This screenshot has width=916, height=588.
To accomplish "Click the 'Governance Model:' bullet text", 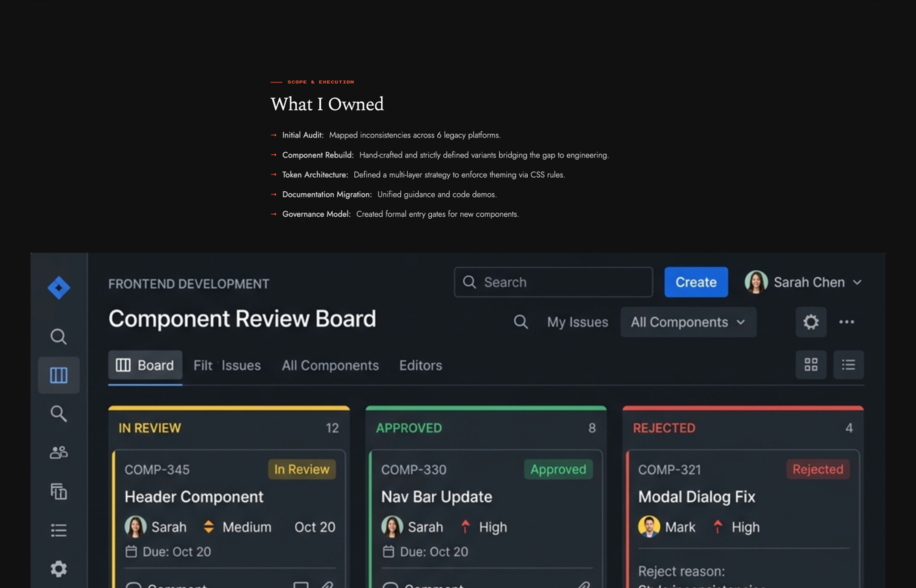I will pyautogui.click(x=316, y=214).
